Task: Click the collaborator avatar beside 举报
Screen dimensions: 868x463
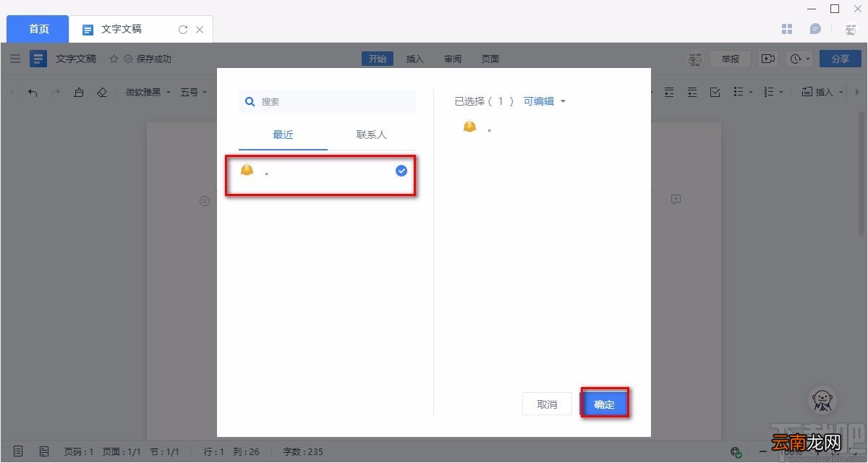Action: coord(695,59)
